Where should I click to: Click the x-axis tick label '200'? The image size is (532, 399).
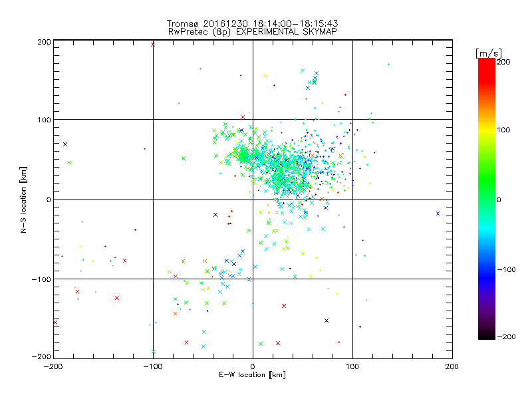coord(452,366)
